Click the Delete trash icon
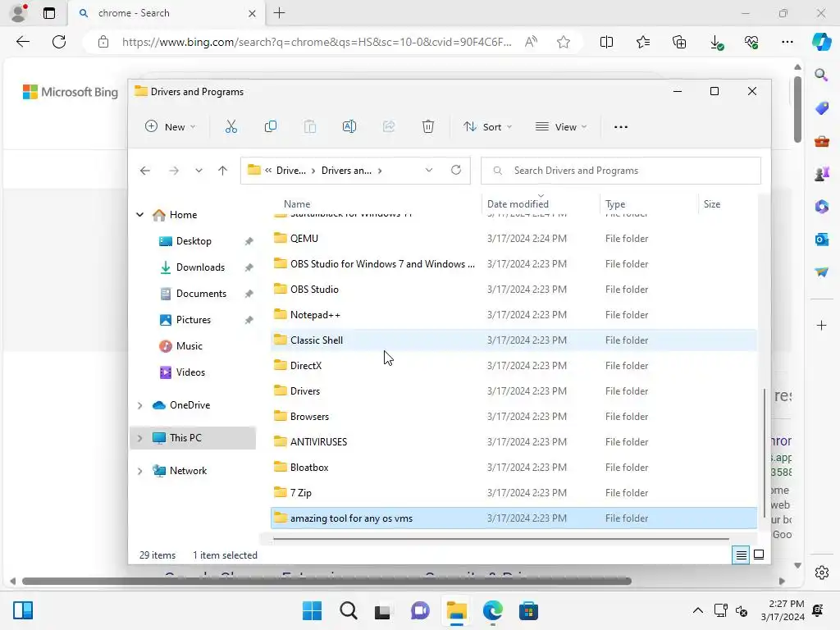The image size is (840, 630). (x=428, y=127)
